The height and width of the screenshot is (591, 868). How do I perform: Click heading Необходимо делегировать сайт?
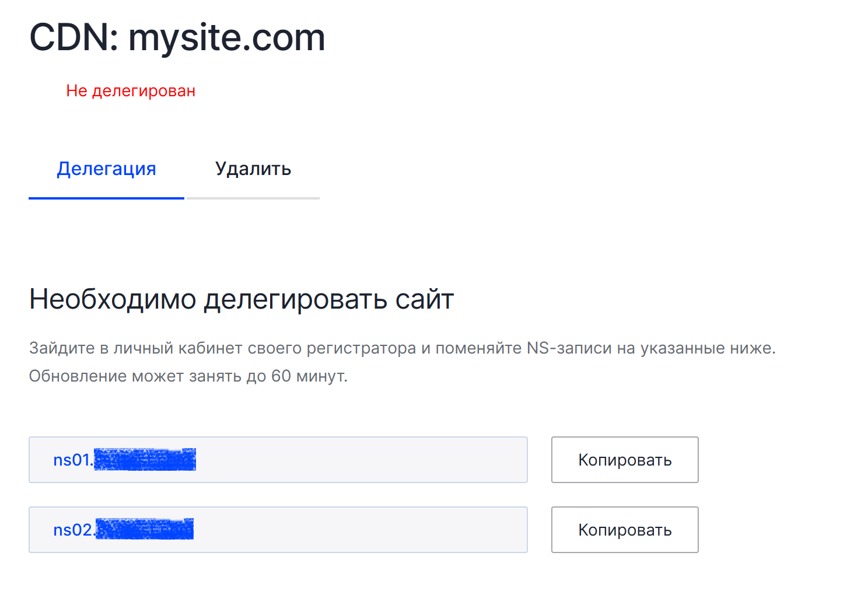[242, 299]
